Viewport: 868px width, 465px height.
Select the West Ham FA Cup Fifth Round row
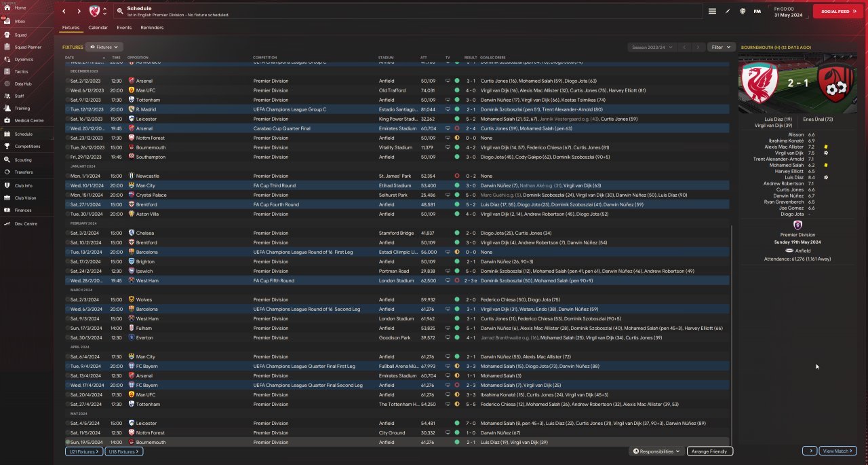tap(398, 280)
